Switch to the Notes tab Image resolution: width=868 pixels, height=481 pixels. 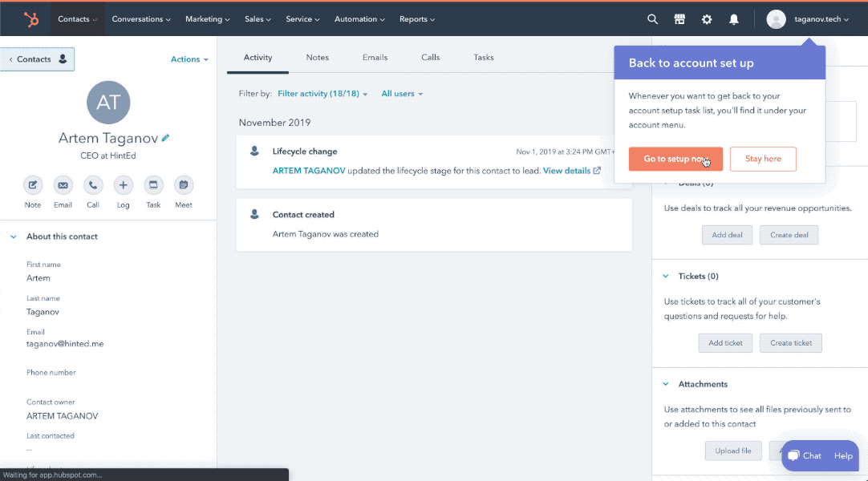[x=318, y=58]
